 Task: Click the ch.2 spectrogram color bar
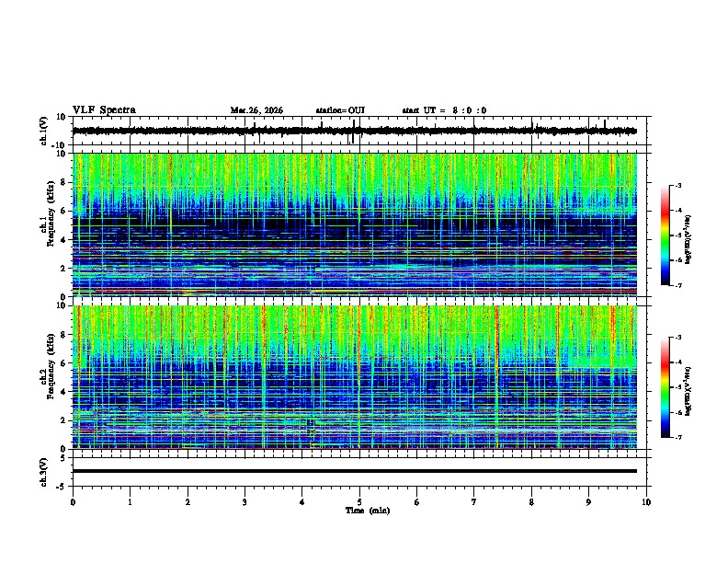coord(665,387)
